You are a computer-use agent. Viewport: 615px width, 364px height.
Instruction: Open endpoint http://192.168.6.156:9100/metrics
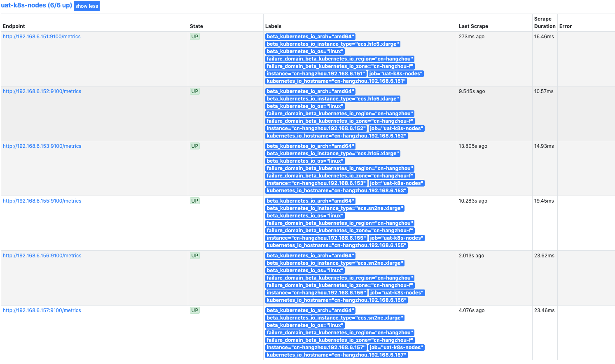click(42, 256)
